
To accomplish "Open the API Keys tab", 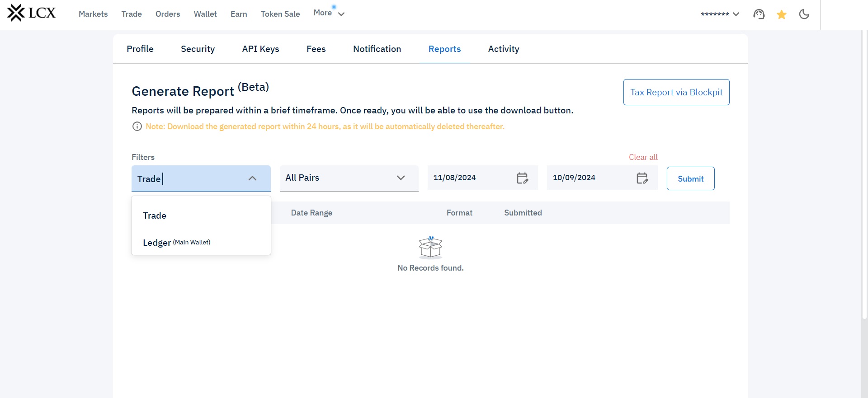I will pos(260,49).
